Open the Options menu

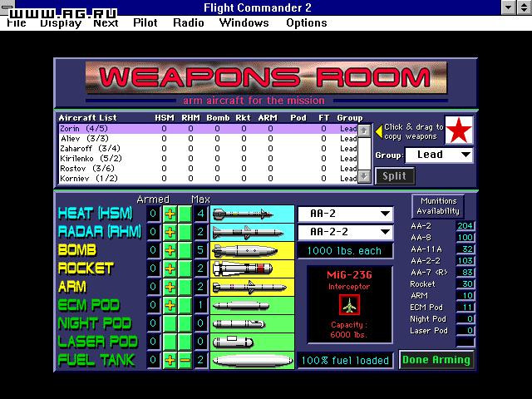pos(307,23)
